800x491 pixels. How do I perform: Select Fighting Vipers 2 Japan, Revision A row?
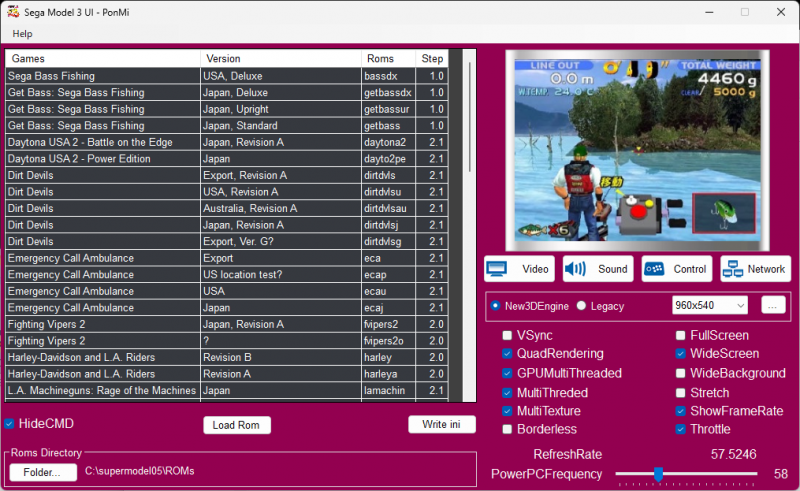pyautogui.click(x=227, y=324)
